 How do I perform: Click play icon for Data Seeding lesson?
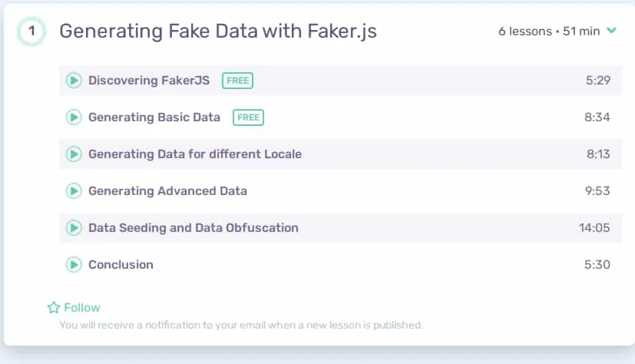click(74, 228)
